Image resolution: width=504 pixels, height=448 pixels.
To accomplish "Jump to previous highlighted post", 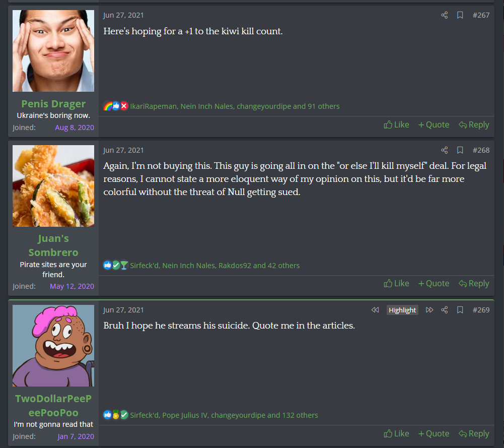I will click(x=375, y=310).
